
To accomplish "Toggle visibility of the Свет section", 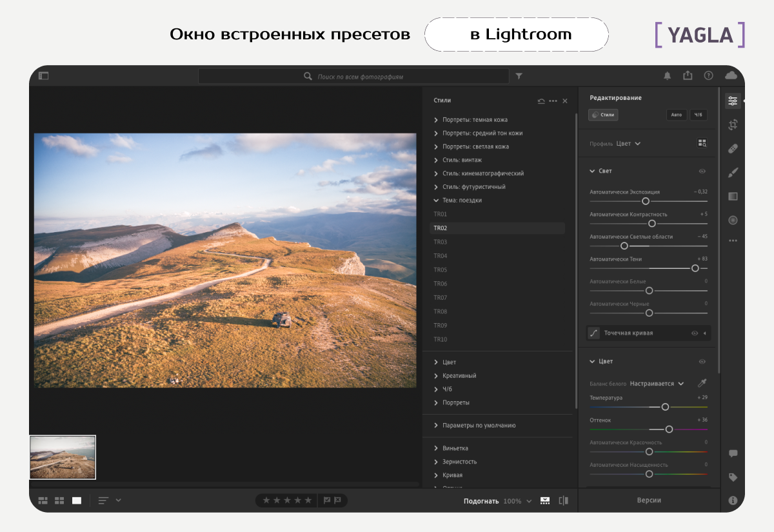I will pyautogui.click(x=702, y=172).
